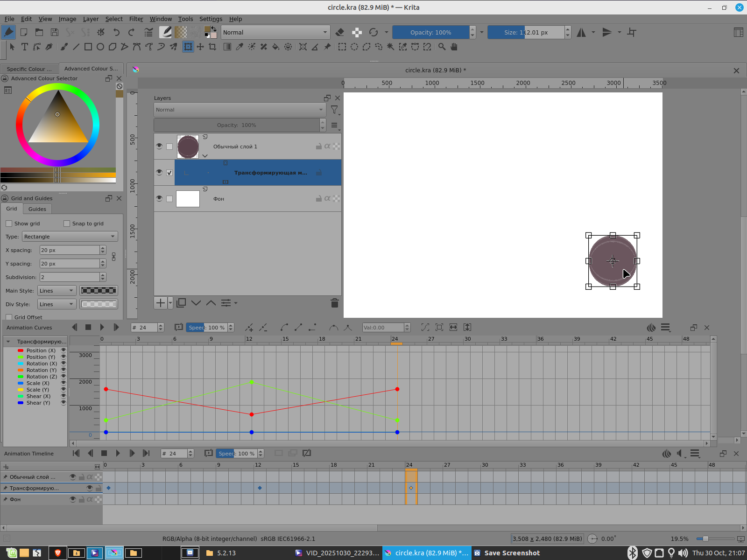Enable the Show grid checkbox
This screenshot has width=747, height=560.
(x=9, y=224)
